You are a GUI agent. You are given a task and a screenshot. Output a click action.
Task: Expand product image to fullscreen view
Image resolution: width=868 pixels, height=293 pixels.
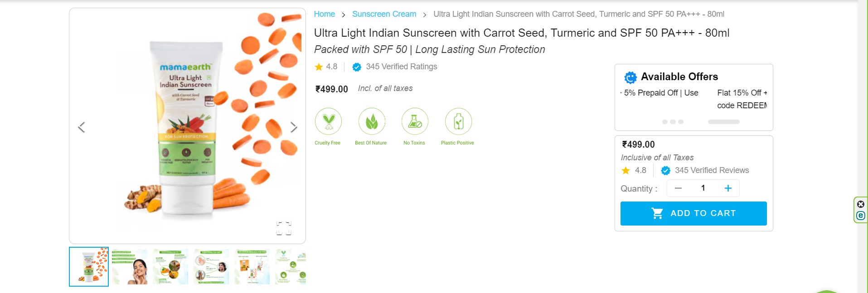click(284, 228)
